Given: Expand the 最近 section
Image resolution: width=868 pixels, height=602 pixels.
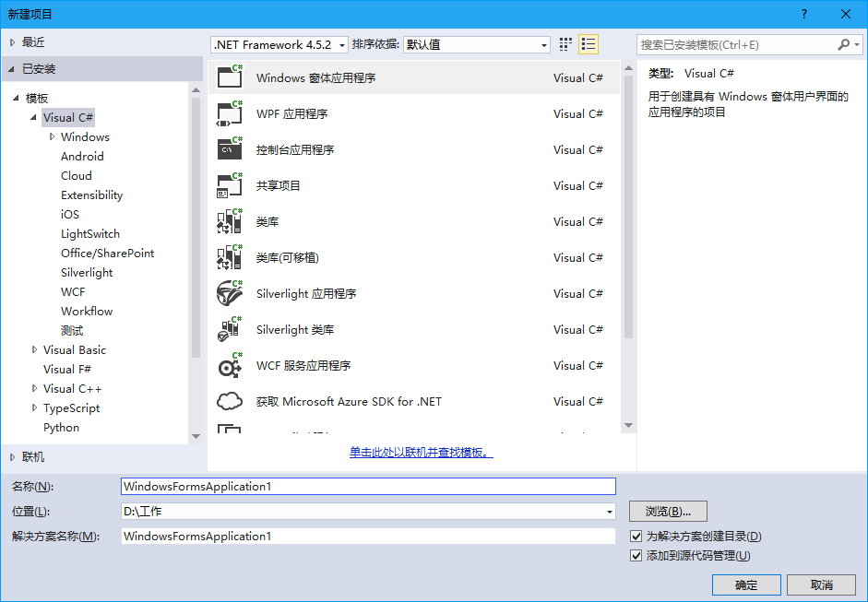Looking at the screenshot, I should 12,42.
